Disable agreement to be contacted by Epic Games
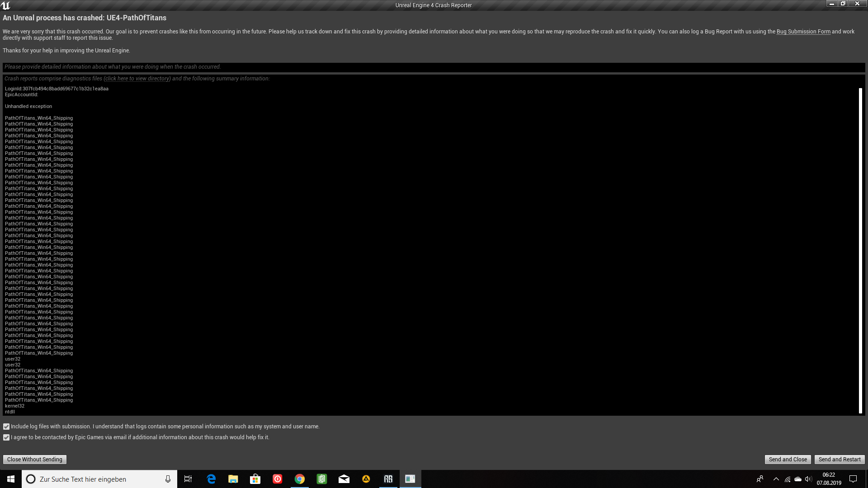The height and width of the screenshot is (488, 868). coord(6,437)
